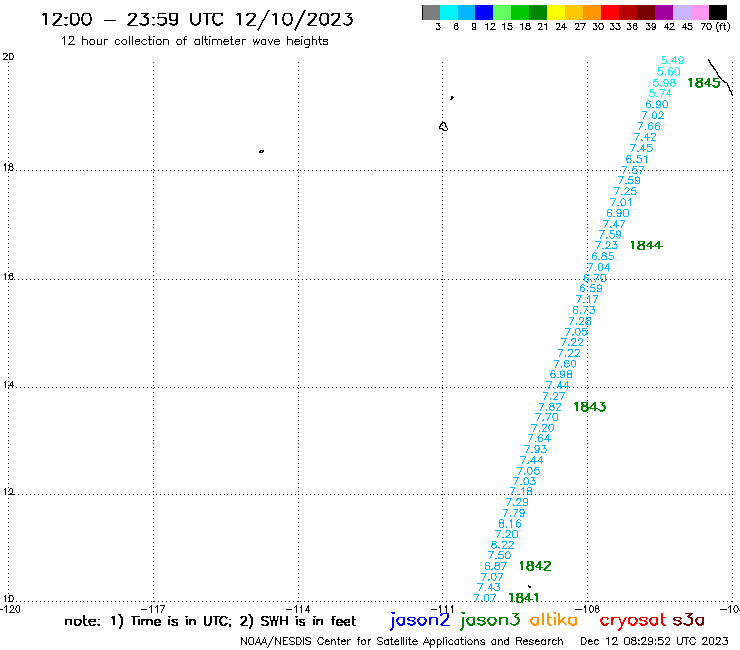Click the jason2 satellite legend label

[x=420, y=620]
